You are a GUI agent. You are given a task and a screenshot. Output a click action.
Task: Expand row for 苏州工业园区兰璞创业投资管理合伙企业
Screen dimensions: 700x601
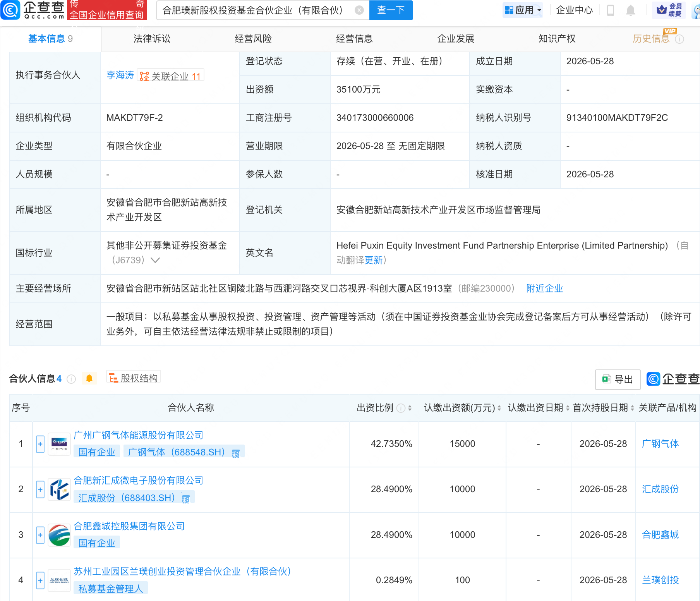point(40,580)
